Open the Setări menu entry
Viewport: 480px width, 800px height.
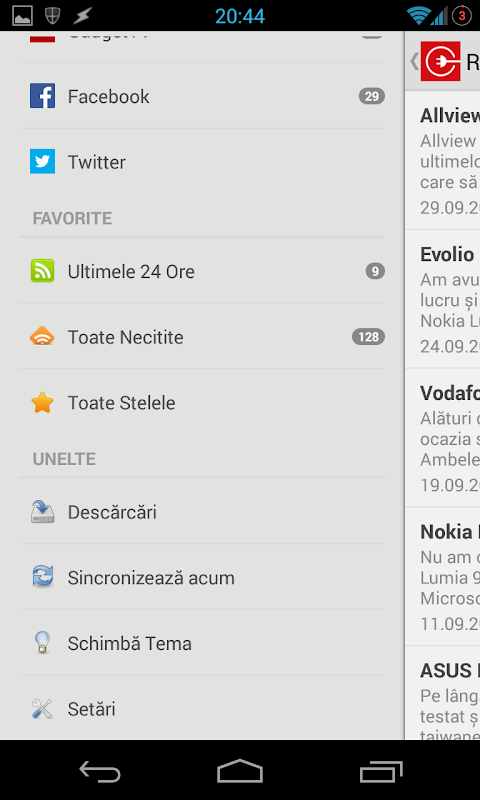[x=203, y=709]
